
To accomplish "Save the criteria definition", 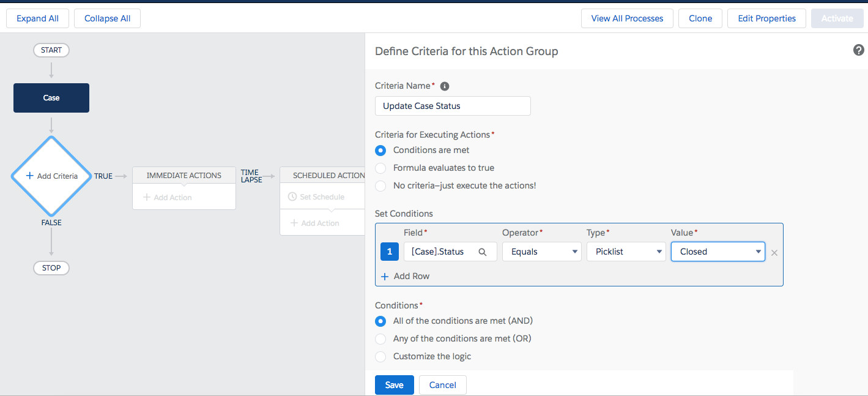I will point(394,385).
